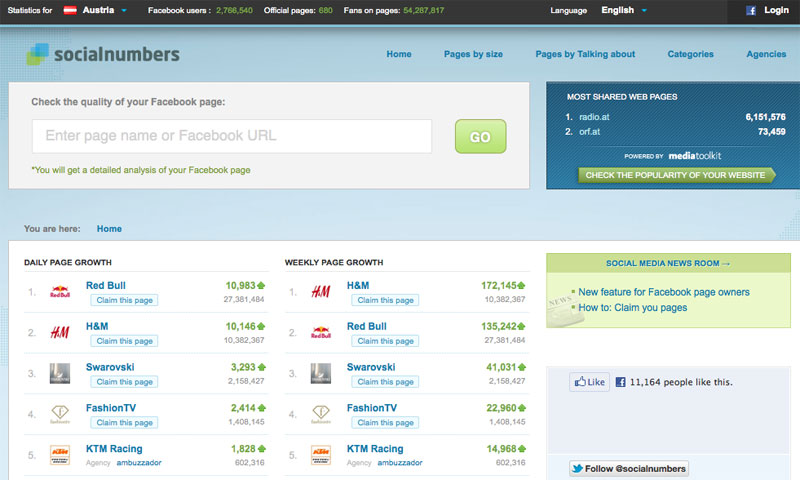The height and width of the screenshot is (480, 800).
Task: Claim the Swarovski page in Weekly Growth
Action: tap(385, 382)
